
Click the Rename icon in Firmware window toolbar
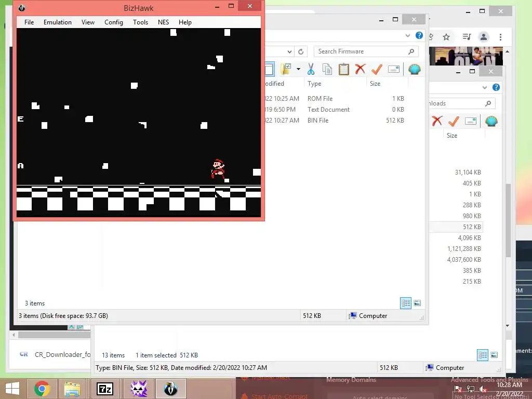tap(394, 69)
